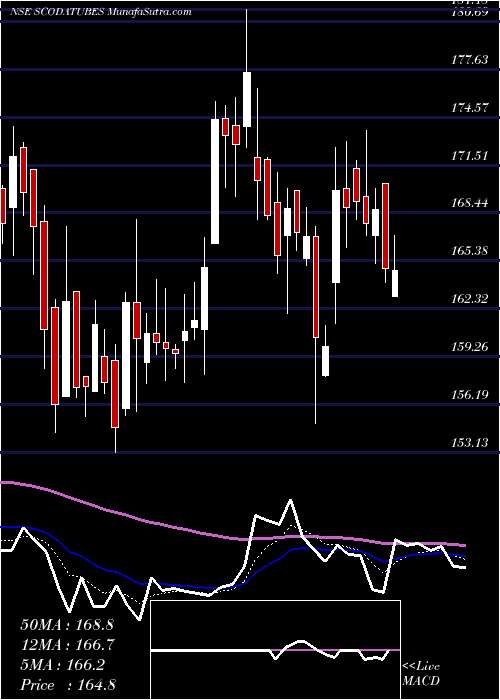This screenshot has width=500, height=700.
Task: Click the MACD inset chart panel
Action: 275,650
